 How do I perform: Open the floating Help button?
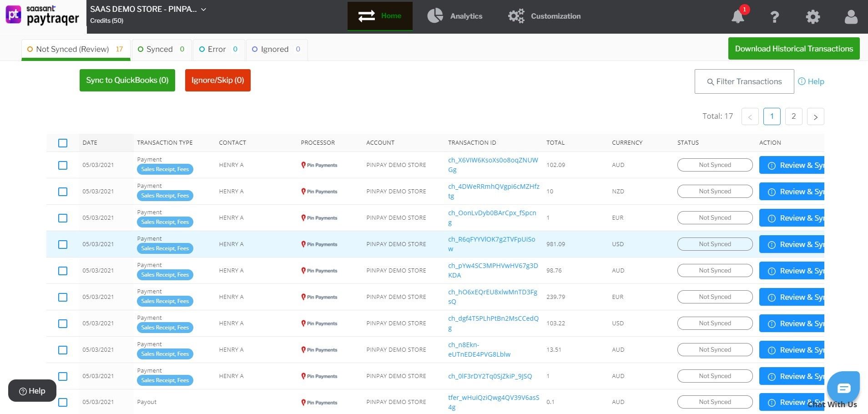click(32, 391)
